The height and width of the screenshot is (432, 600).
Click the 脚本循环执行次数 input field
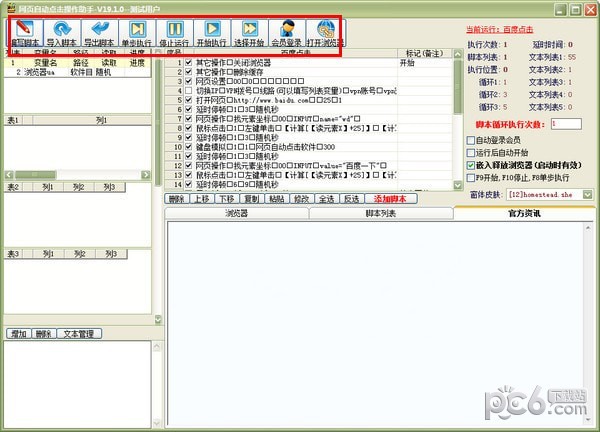click(566, 124)
